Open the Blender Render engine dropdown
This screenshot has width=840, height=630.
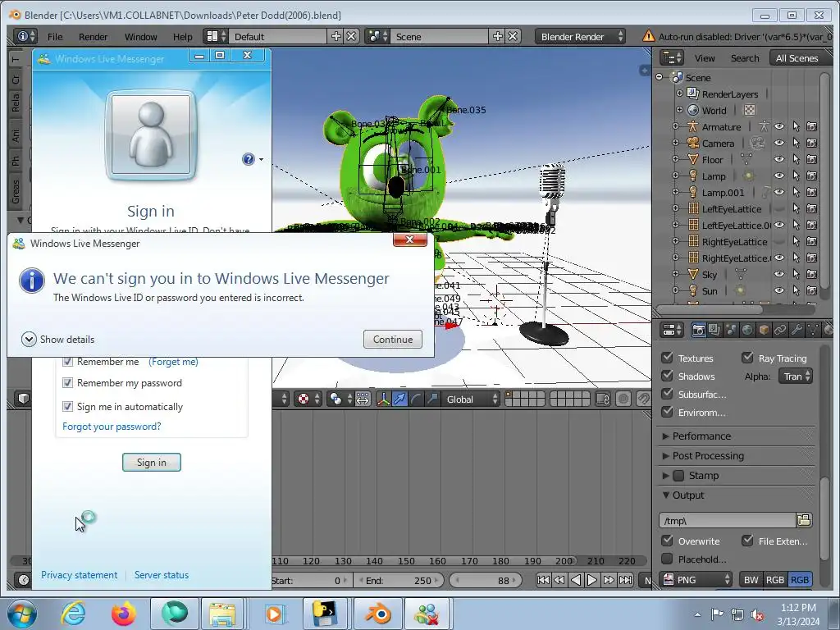point(580,36)
